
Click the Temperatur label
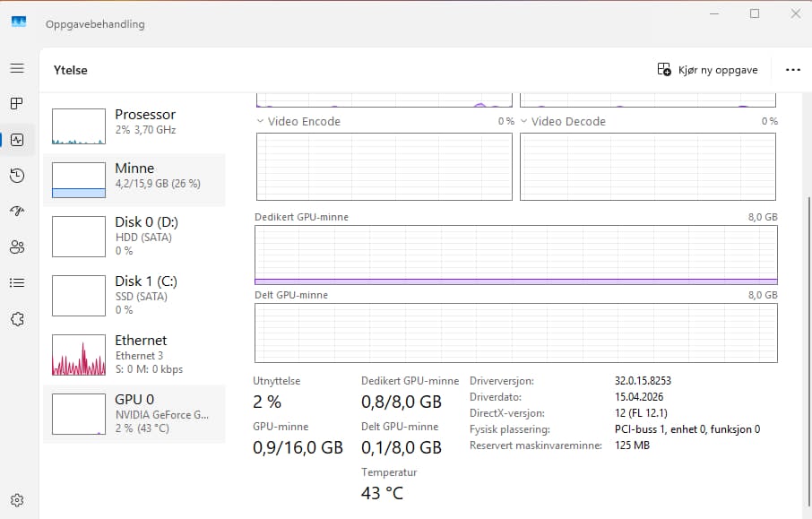point(389,472)
